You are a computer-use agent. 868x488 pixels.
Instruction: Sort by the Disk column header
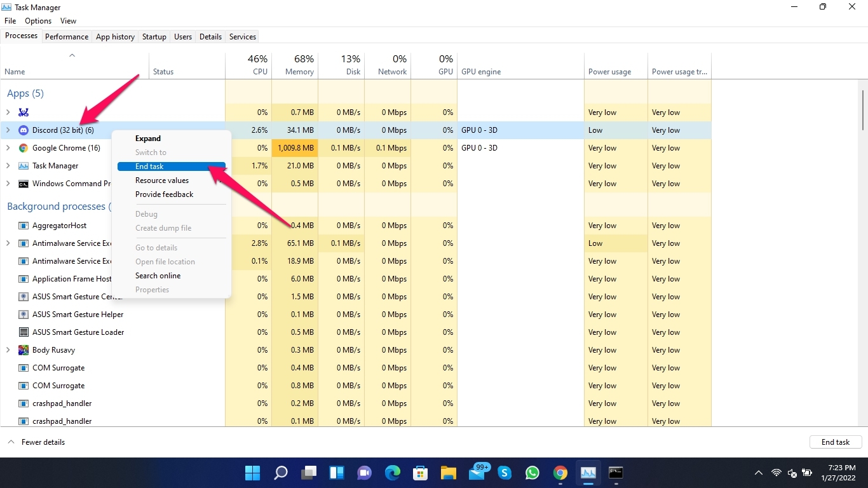tap(341, 64)
